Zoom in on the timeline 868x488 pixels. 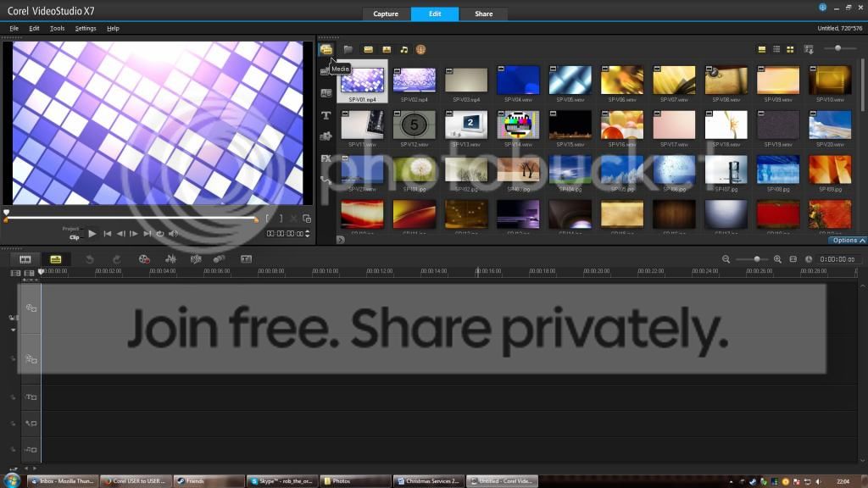(777, 259)
